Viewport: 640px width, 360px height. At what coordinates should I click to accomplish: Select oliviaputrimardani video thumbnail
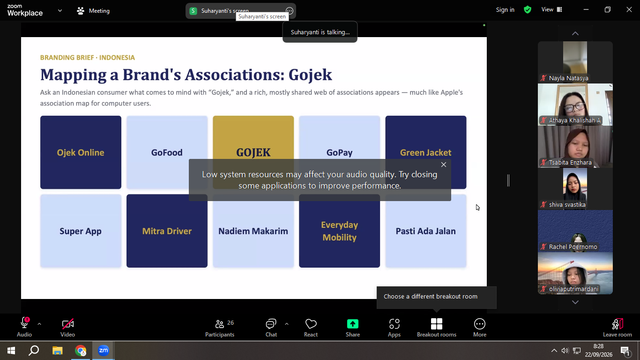click(575, 273)
